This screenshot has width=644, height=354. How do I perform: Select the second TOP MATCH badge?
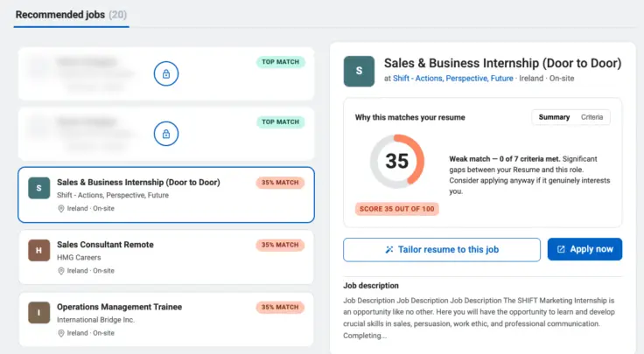[281, 121]
